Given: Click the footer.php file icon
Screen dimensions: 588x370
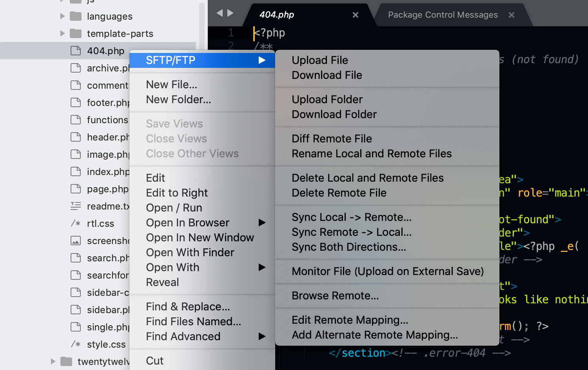Looking at the screenshot, I should point(76,102).
